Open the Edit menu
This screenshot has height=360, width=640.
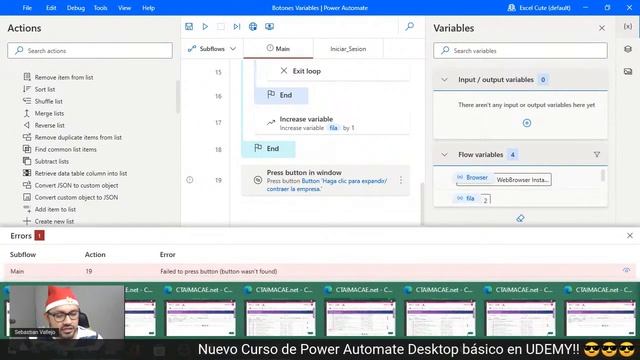pos(51,8)
